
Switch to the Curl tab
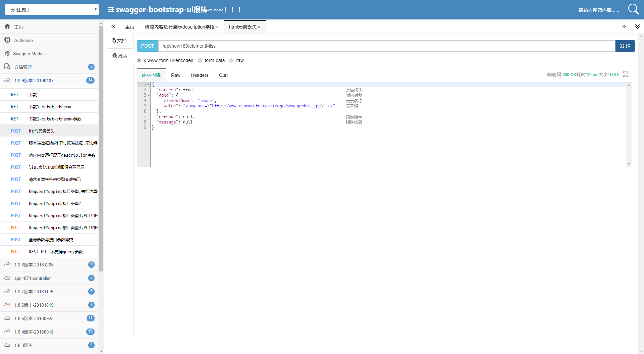(223, 75)
